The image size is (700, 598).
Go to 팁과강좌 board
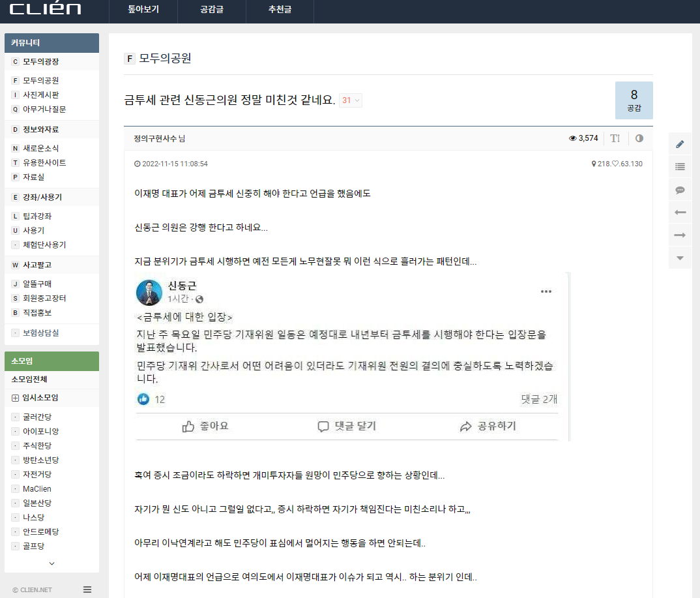37,216
